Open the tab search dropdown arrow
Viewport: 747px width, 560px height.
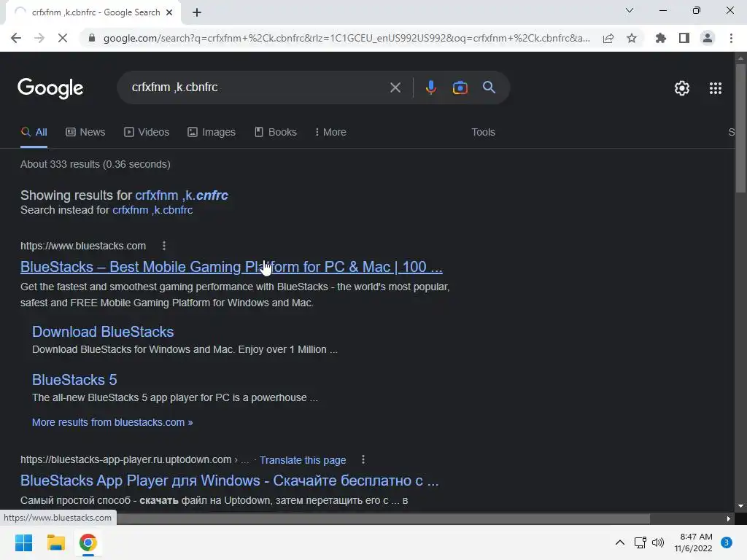(630, 10)
